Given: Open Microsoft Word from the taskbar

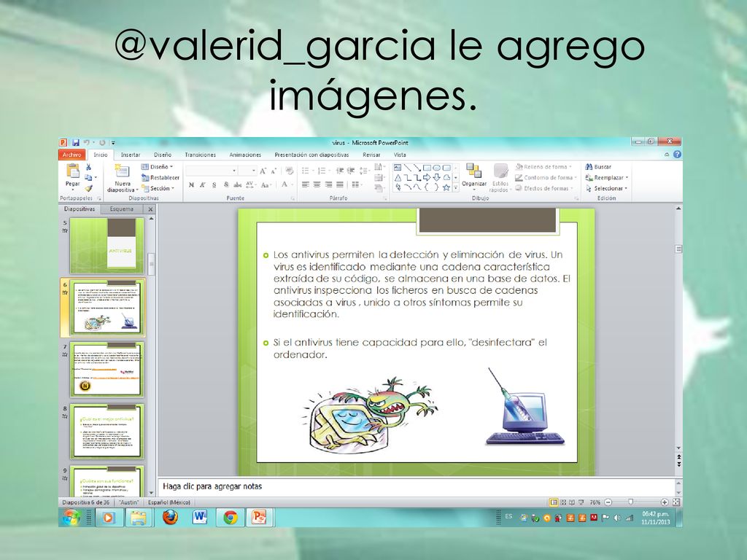Looking at the screenshot, I should tap(200, 517).
